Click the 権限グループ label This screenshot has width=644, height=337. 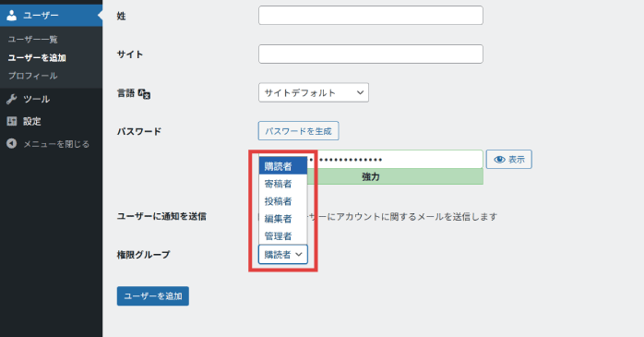(x=143, y=255)
